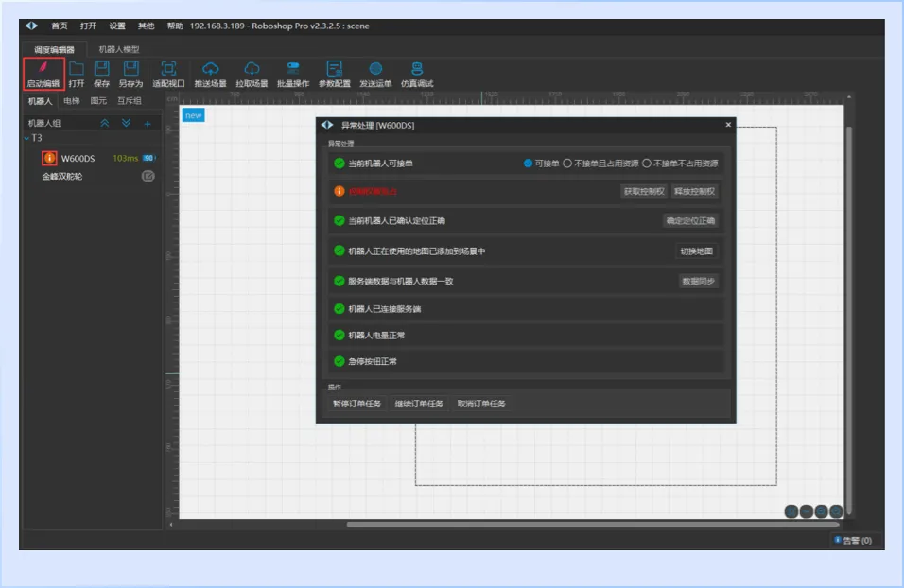Close the 异常处理 [W600DS] dialog
Viewport: 904px width, 588px height.
pos(728,125)
